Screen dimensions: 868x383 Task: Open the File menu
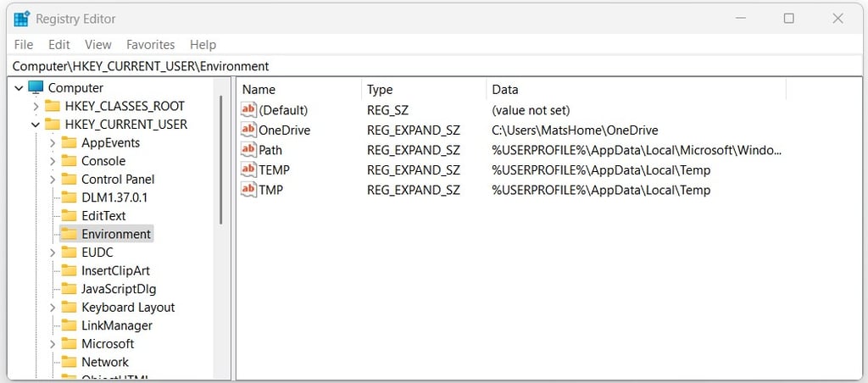pos(24,45)
